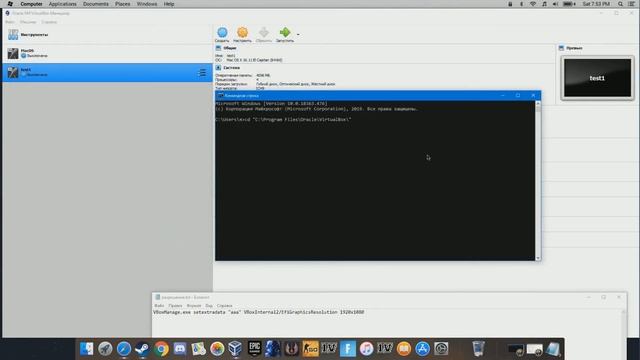Open the View menu in the Notepad window

[x=209, y=305]
